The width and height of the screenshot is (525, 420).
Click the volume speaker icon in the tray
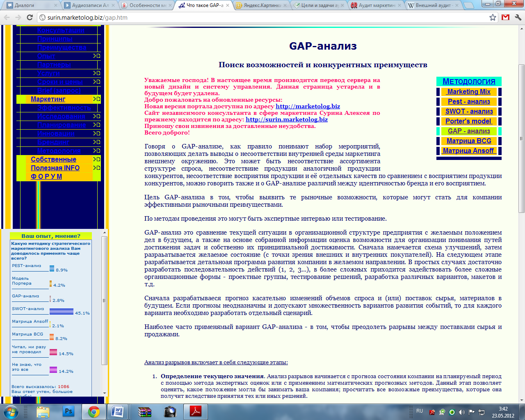click(462, 412)
